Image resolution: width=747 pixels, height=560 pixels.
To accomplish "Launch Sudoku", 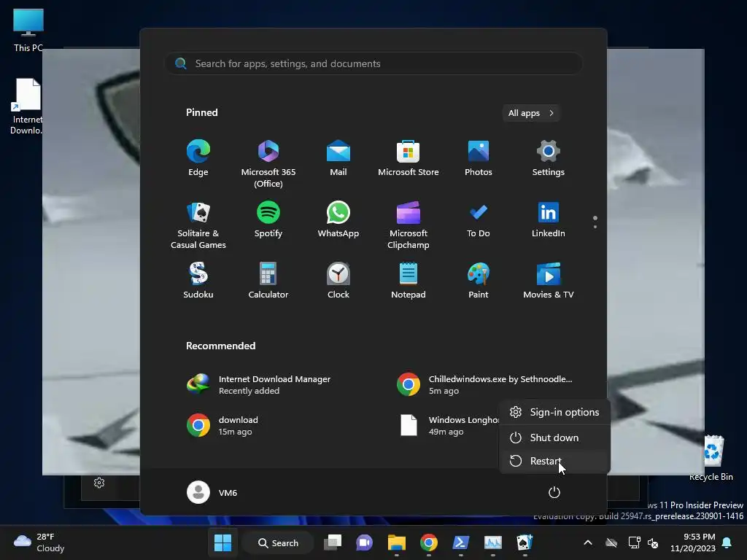I will click(198, 281).
